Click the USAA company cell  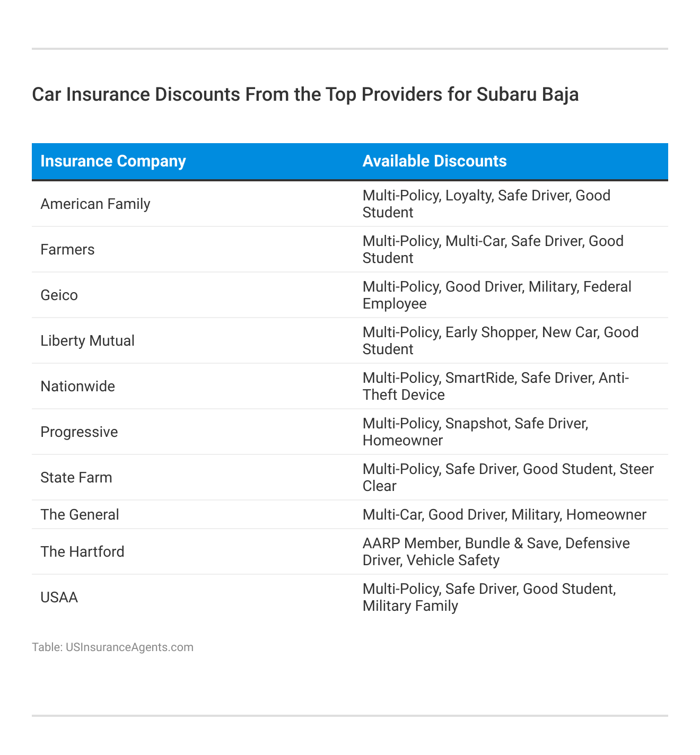(x=59, y=598)
